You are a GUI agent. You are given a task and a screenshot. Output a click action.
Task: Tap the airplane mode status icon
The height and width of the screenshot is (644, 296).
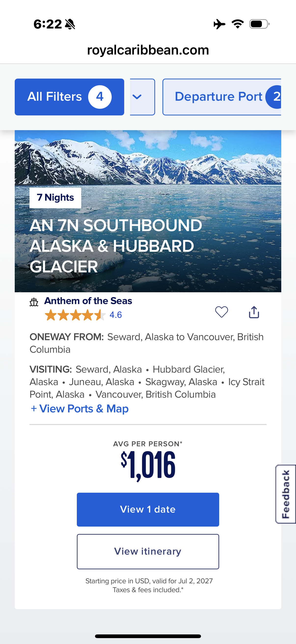[219, 24]
